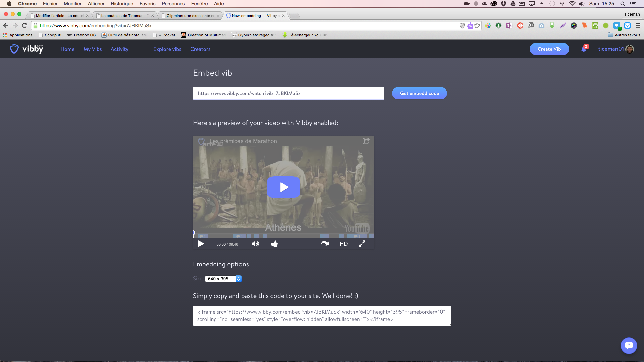
Task: Click the Ticeman Chrome profile button
Action: 632,14
